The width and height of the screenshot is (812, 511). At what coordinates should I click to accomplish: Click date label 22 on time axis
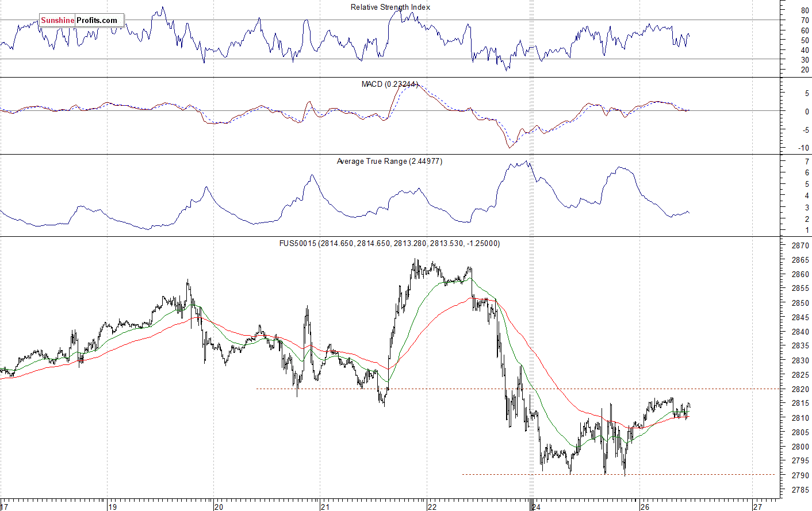tap(432, 506)
